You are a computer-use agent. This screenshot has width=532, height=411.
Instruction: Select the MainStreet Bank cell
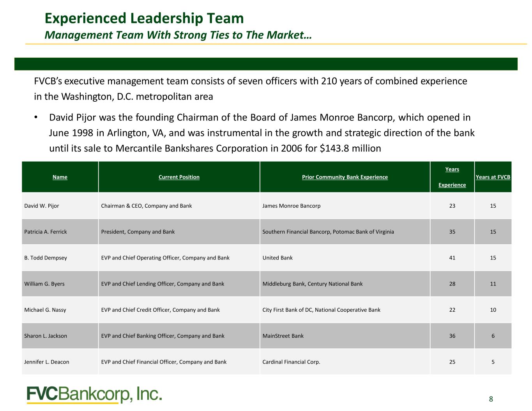pos(345,336)
